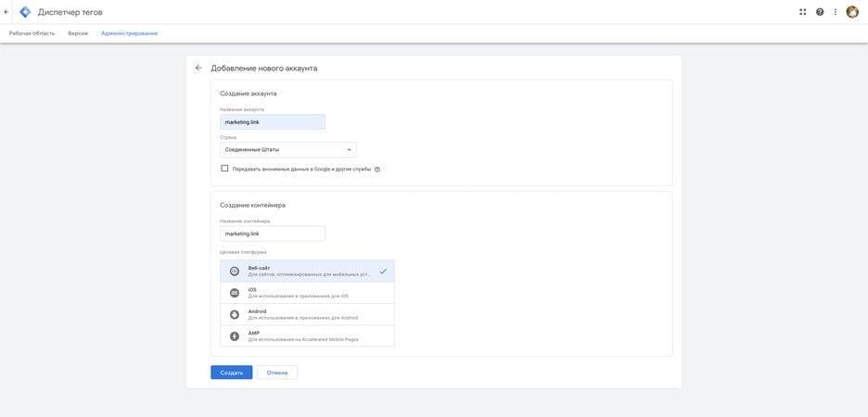Click the Создание аккаунта section heading
This screenshot has width=868, height=417.
coord(248,94)
